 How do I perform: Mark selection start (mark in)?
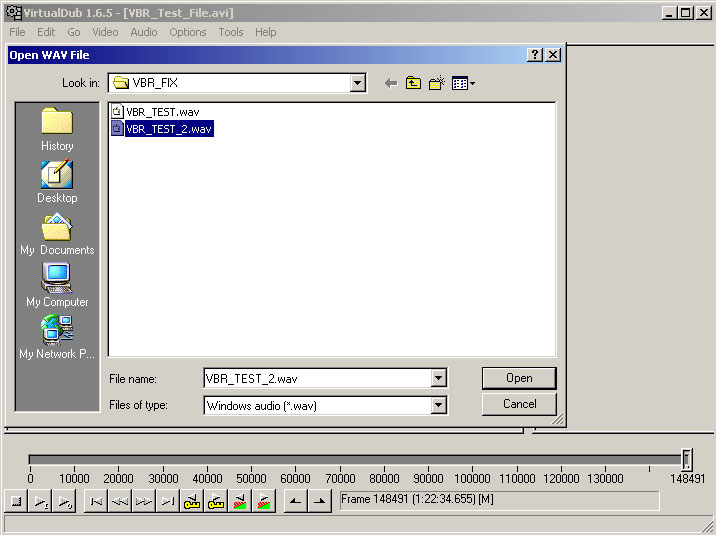coord(295,501)
